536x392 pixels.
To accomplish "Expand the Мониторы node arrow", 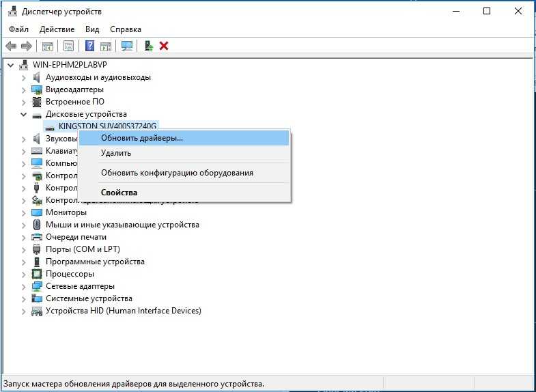I will 24,213.
